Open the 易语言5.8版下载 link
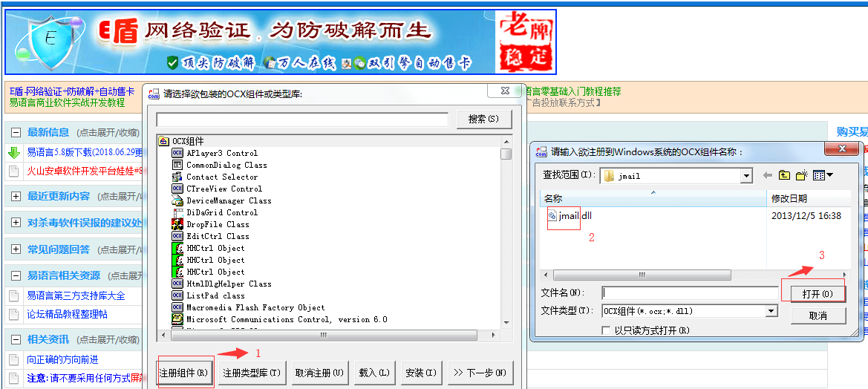The height and width of the screenshot is (389, 868). tap(85, 152)
